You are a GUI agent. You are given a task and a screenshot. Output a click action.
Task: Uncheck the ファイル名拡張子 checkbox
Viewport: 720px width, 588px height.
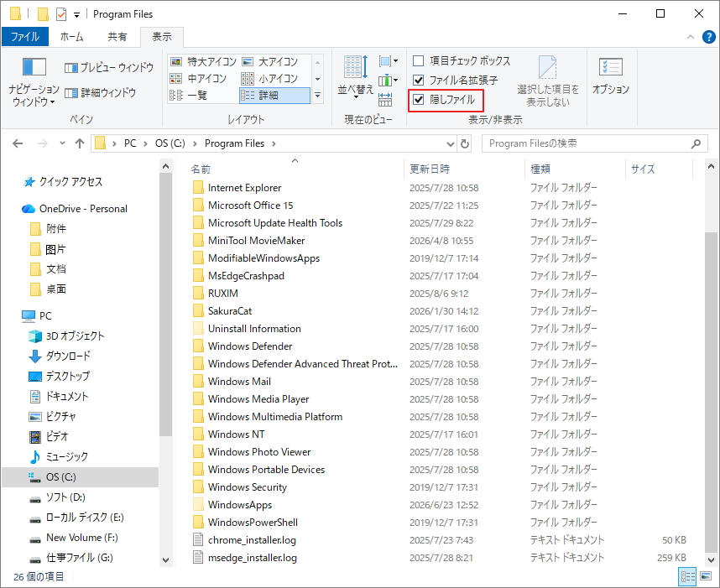(x=418, y=81)
